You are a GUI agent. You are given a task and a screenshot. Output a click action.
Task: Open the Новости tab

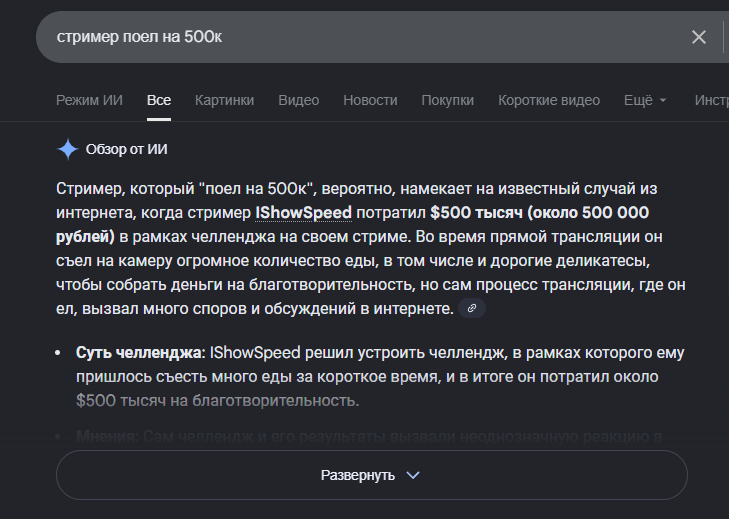370,100
